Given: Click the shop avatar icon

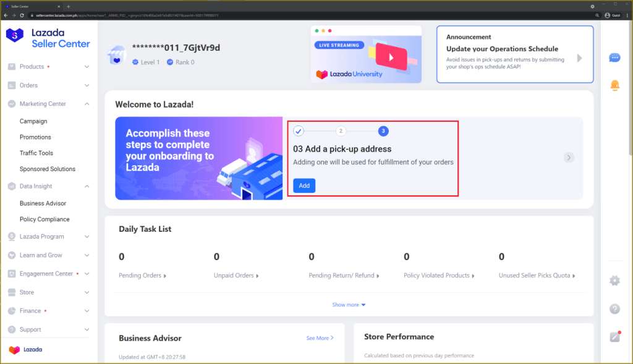Looking at the screenshot, I should tap(116, 55).
